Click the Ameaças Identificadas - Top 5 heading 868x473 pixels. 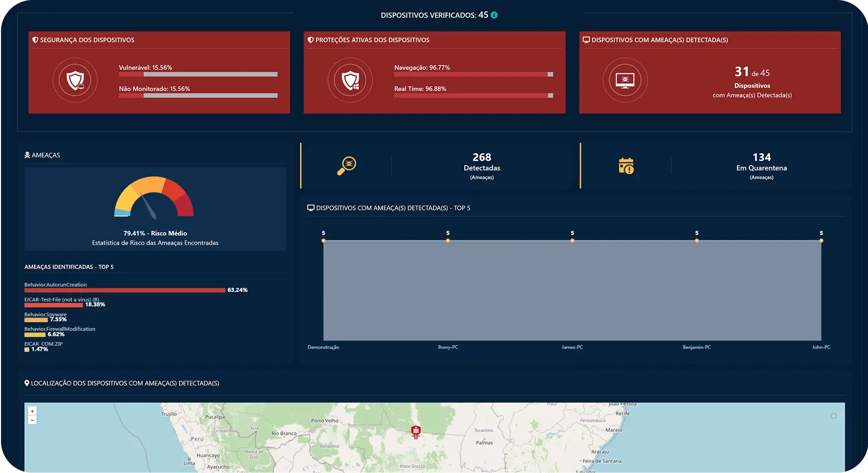coord(69,267)
